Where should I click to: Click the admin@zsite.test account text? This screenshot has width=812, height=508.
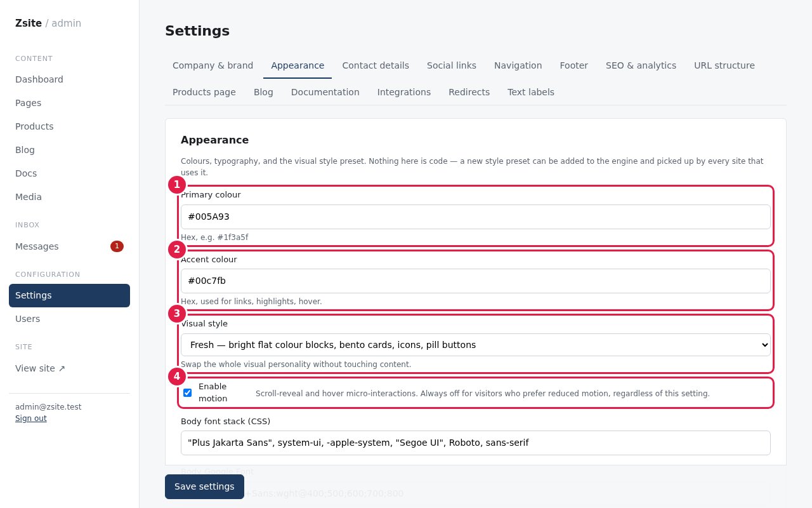point(48,407)
